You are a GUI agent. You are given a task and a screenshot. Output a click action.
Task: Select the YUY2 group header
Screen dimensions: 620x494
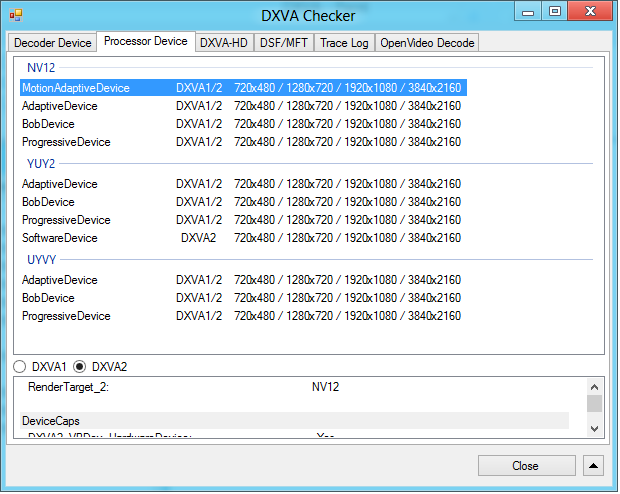pos(41,164)
